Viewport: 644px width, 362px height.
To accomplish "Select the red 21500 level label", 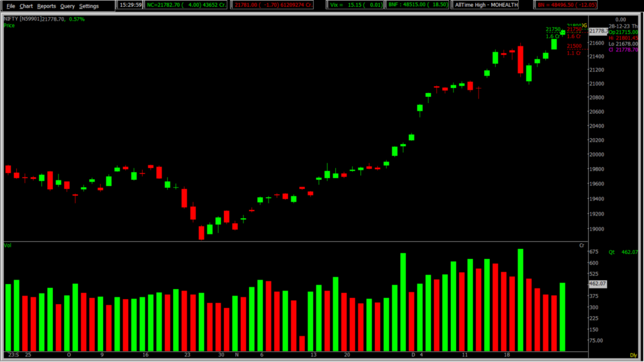I will coord(574,46).
